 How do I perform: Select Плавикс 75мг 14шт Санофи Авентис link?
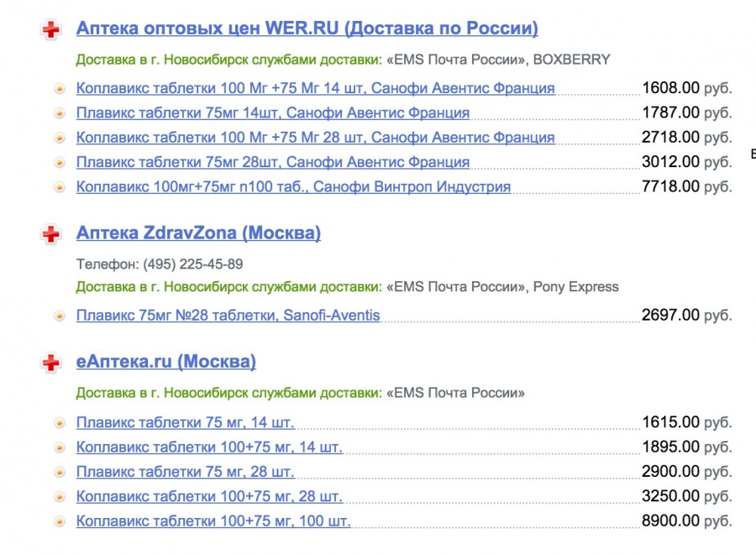coord(272,113)
